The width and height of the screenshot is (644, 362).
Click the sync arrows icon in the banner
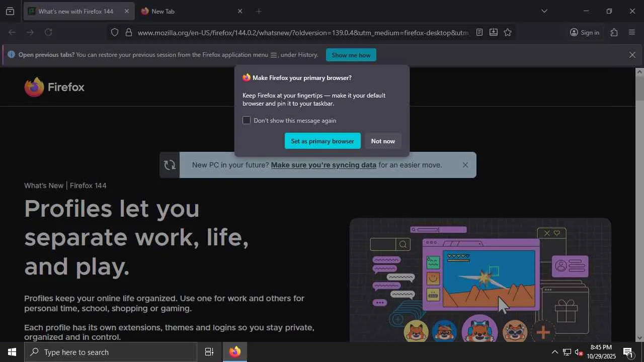tap(170, 165)
